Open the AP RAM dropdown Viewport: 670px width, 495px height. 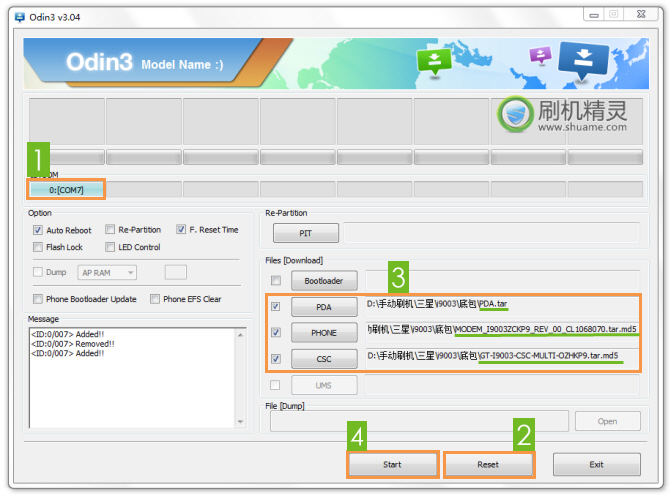tap(107, 273)
